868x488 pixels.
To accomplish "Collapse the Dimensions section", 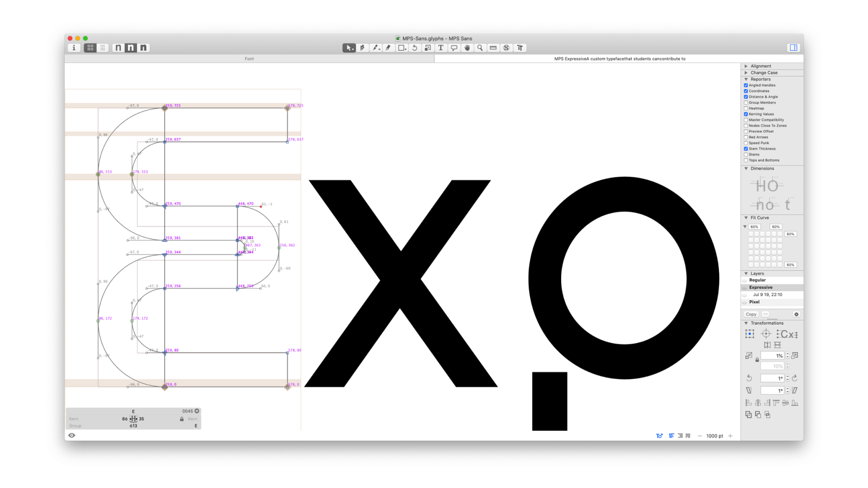I will (746, 168).
